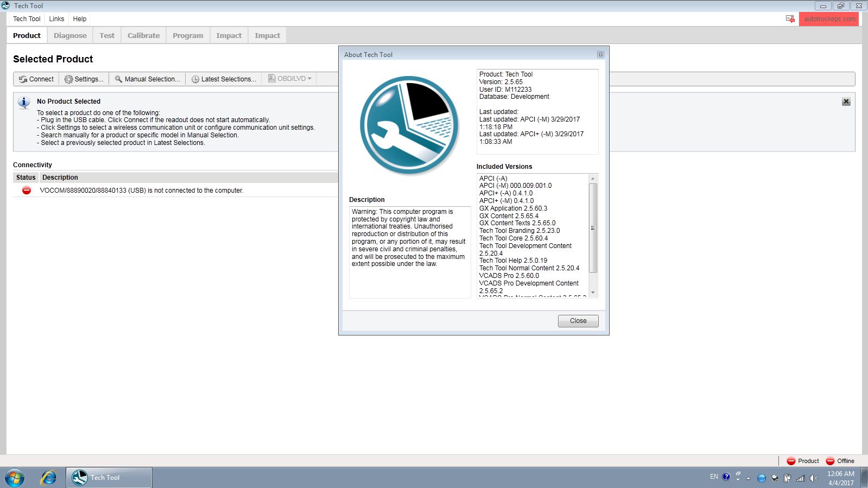Select 'GX Application 2.5.60.3' in Included Versions

click(x=513, y=208)
